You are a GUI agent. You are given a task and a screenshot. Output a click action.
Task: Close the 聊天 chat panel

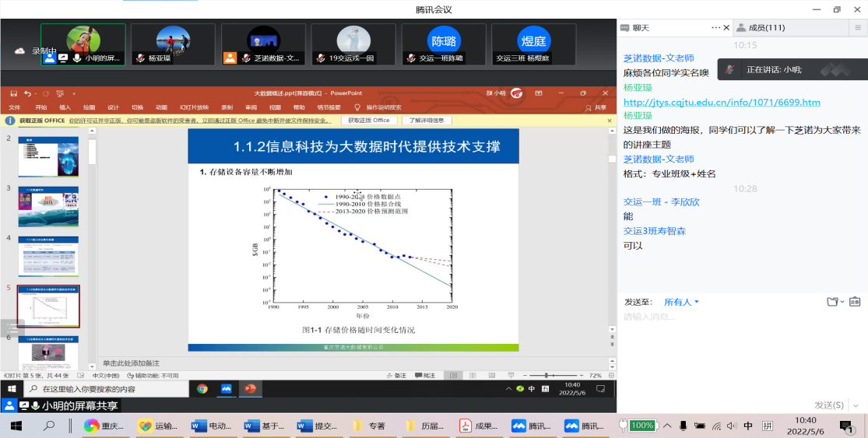tap(726, 28)
